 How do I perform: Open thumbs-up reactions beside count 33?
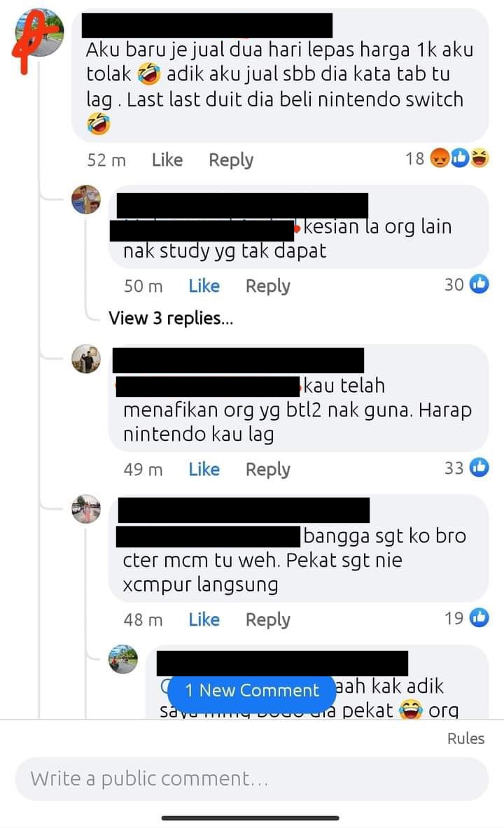click(479, 468)
